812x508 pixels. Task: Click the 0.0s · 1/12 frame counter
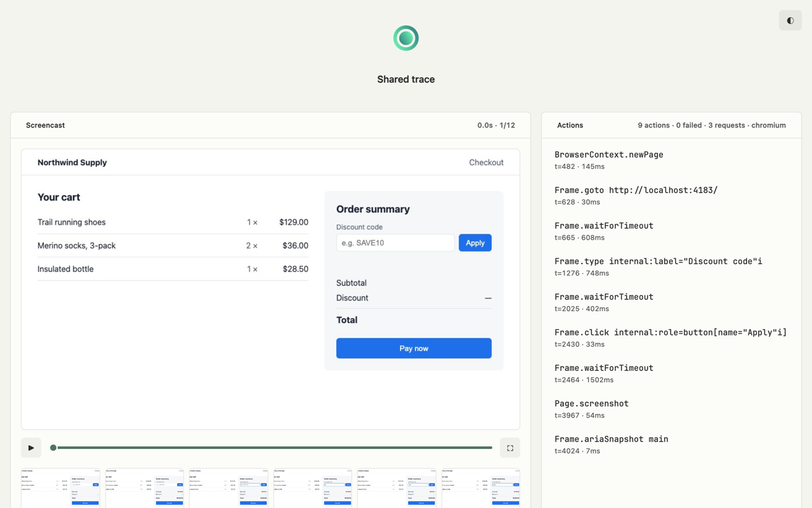[496, 125]
